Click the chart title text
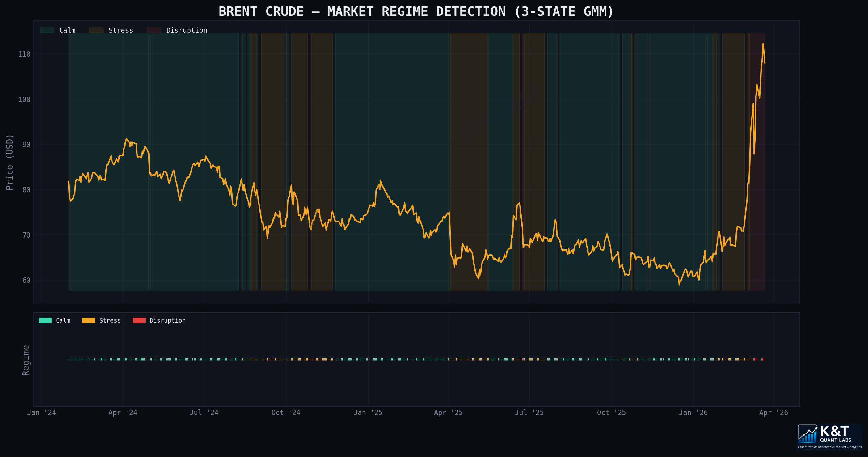 (416, 11)
